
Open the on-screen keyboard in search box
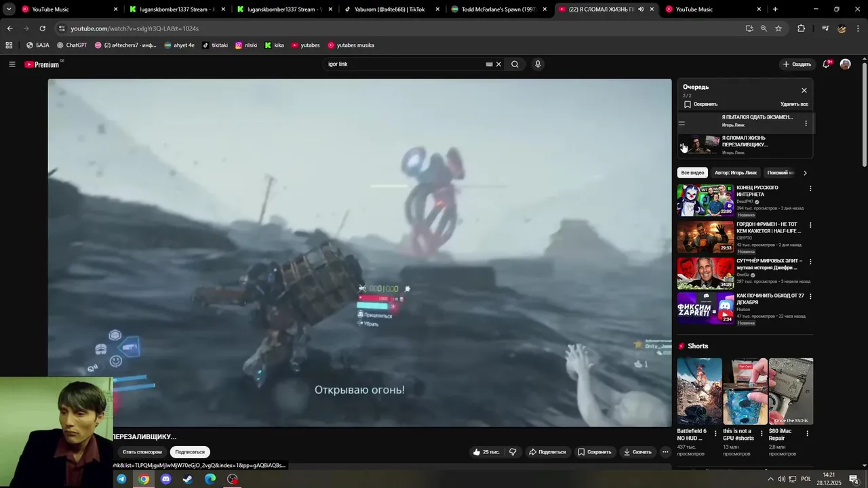click(x=489, y=64)
